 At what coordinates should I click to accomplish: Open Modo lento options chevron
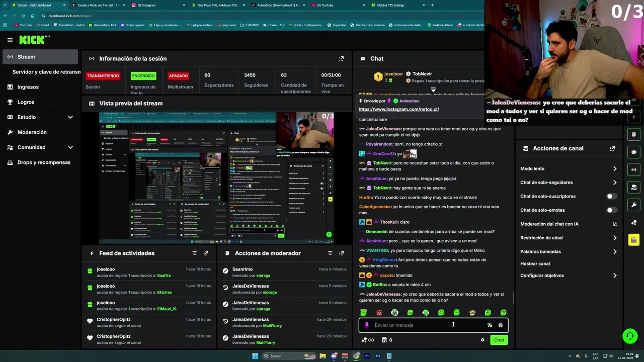[x=614, y=169]
